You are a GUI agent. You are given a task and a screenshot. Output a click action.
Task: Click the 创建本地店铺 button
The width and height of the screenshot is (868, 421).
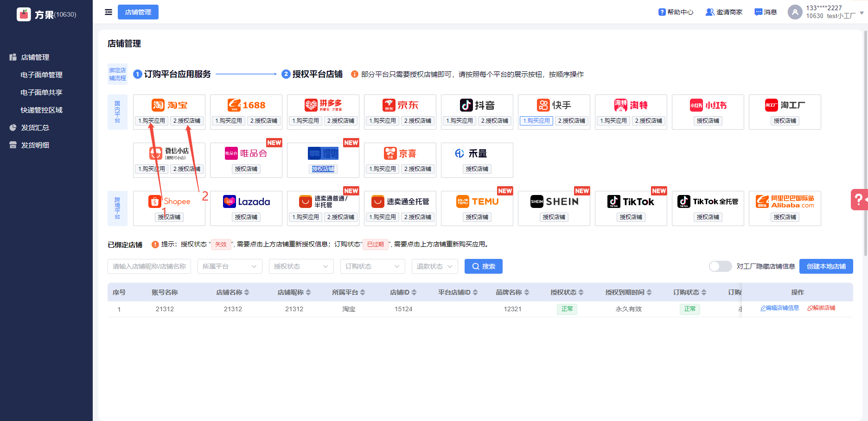pyautogui.click(x=826, y=266)
